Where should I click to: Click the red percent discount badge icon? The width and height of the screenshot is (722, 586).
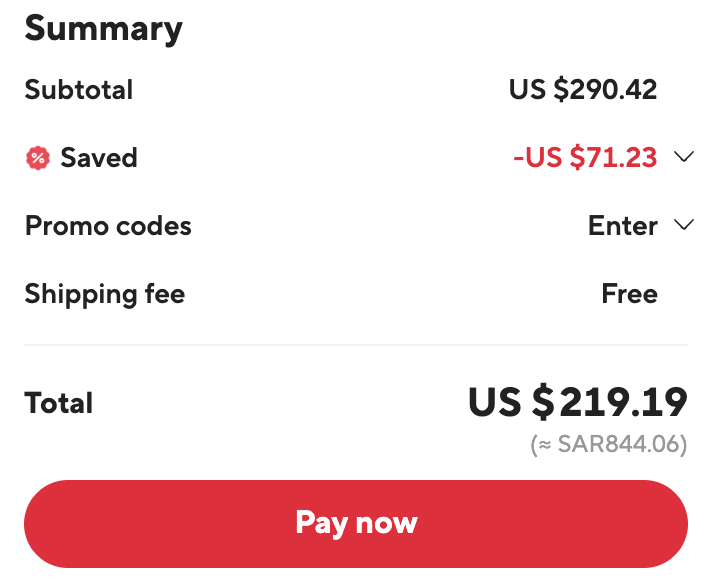pyautogui.click(x=38, y=158)
